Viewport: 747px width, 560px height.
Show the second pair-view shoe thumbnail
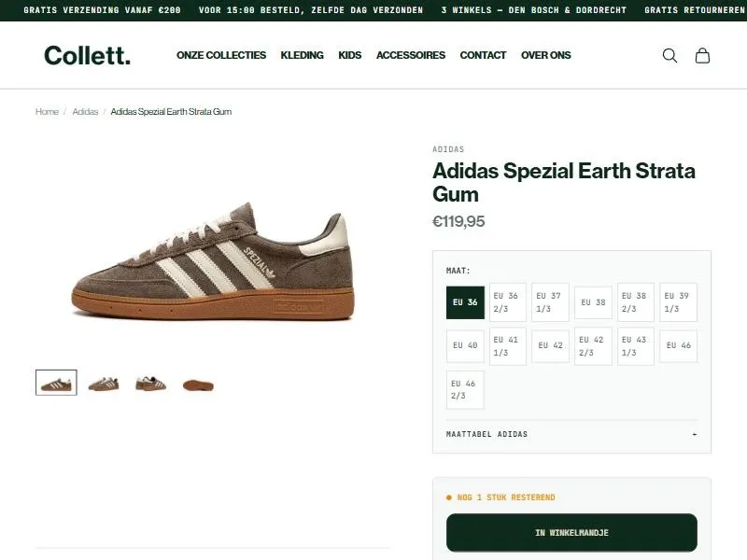click(104, 384)
